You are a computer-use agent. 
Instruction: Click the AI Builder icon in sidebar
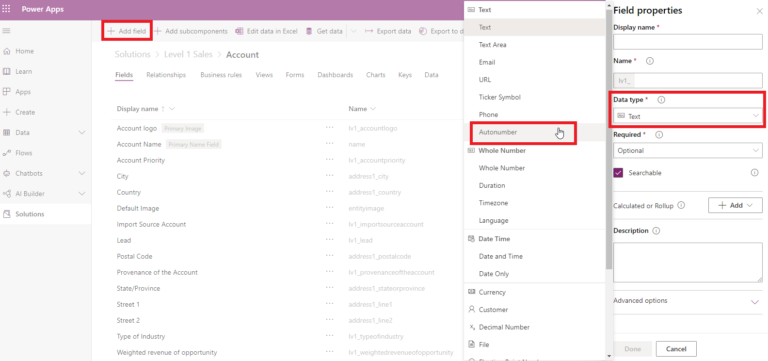(x=6, y=194)
